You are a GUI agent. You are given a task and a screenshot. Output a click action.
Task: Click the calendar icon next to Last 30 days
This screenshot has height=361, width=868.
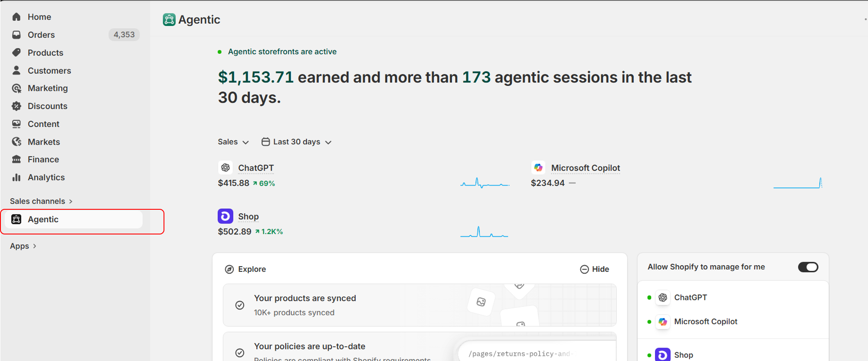(x=265, y=142)
